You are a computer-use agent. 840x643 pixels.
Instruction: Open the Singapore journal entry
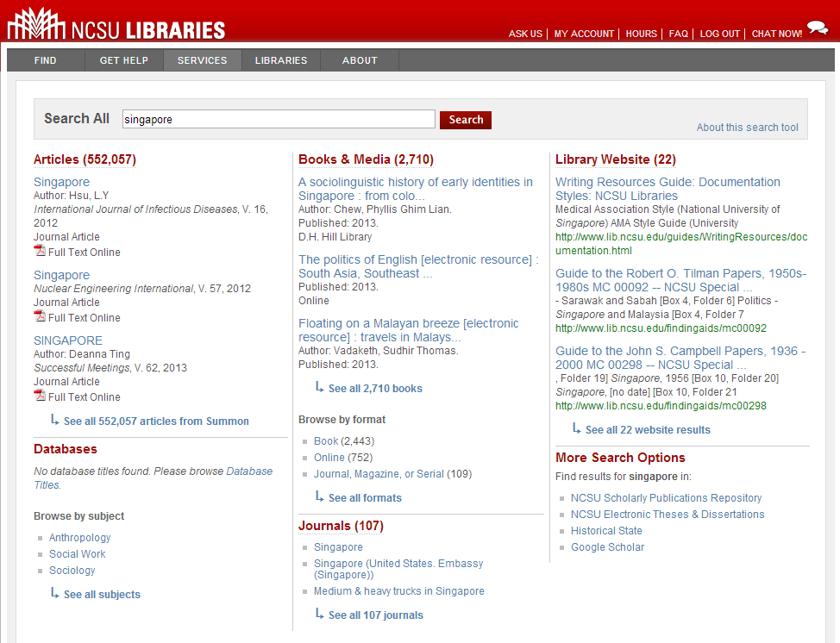(x=338, y=547)
